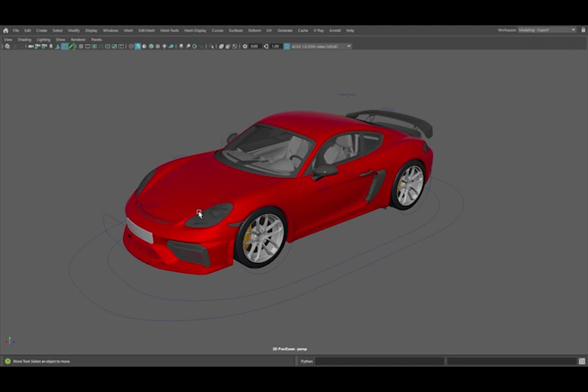Viewport: 588px width, 392px height.
Task: Click the help indicator in the status line
Action: 9,361
